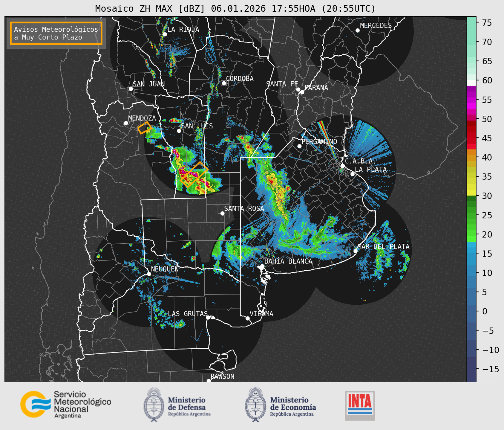
Task: Click the Mar del Plata marker dot
Action: (x=356, y=251)
